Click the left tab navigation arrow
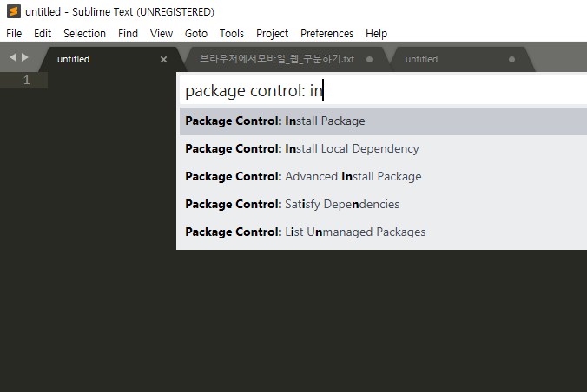The height and width of the screenshot is (392, 587). coord(13,57)
